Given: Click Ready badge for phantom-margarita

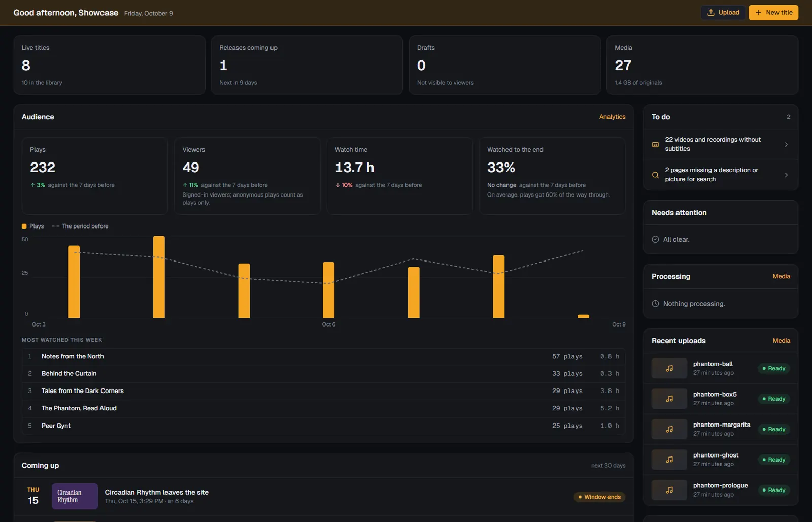Looking at the screenshot, I should [x=774, y=429].
